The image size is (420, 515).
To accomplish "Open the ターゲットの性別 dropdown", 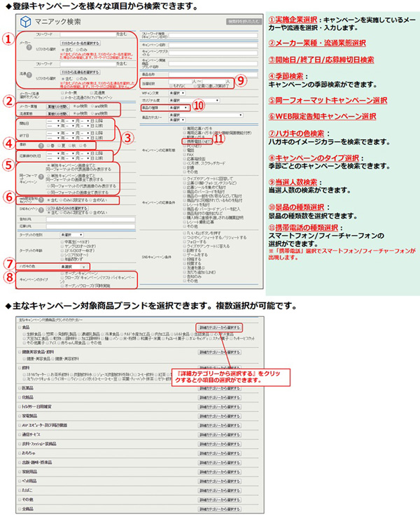I will pyautogui.click(x=71, y=235).
